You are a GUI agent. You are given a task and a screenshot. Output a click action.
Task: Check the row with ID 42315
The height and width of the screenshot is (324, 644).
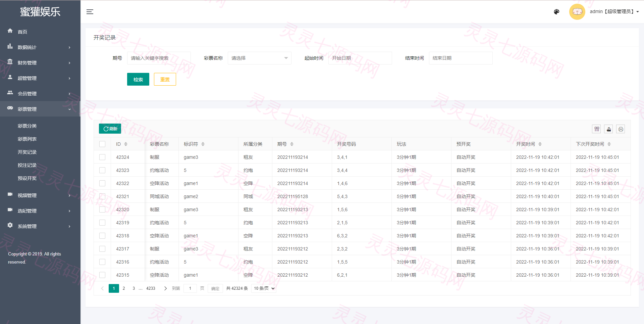[x=102, y=275]
